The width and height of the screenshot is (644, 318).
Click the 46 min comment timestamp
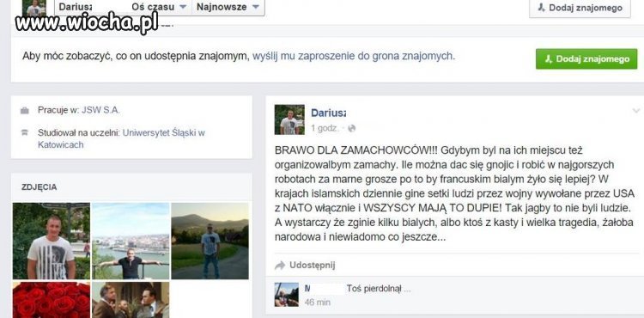(318, 303)
